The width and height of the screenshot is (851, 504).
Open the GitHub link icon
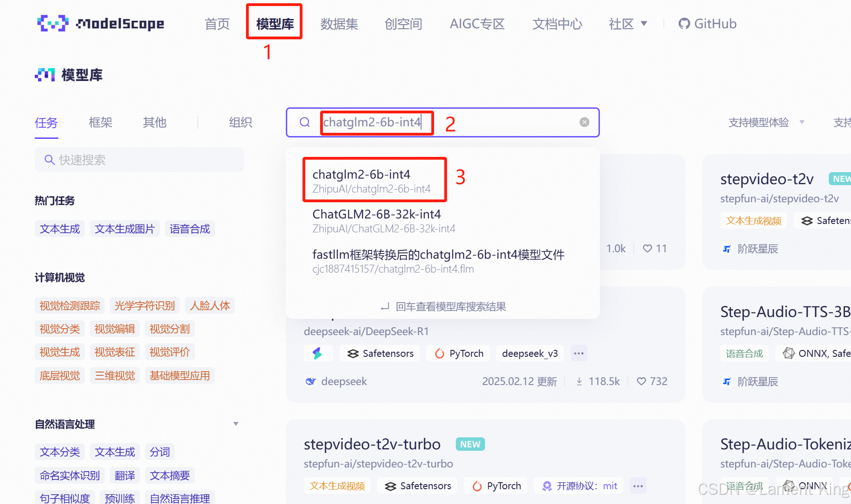(684, 24)
